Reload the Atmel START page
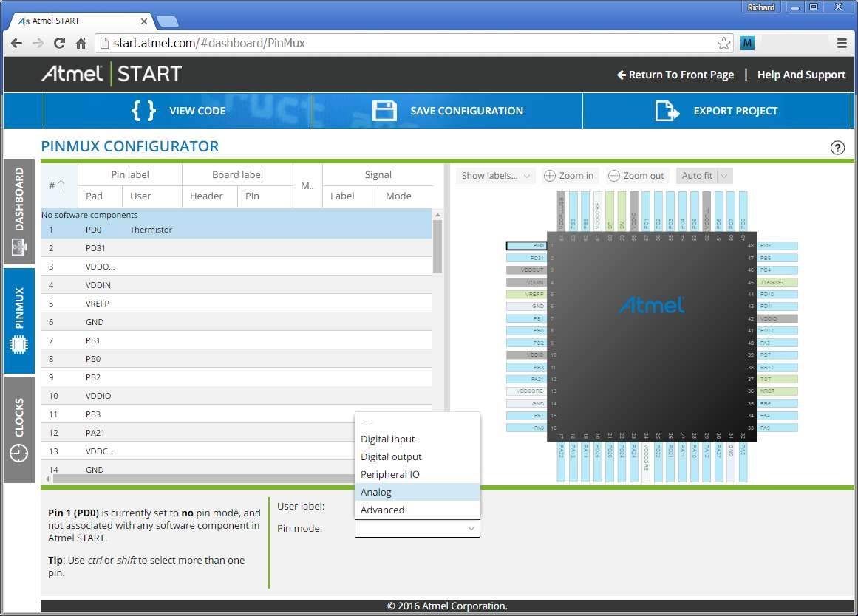Screen dimensions: 858x616 tap(59, 44)
